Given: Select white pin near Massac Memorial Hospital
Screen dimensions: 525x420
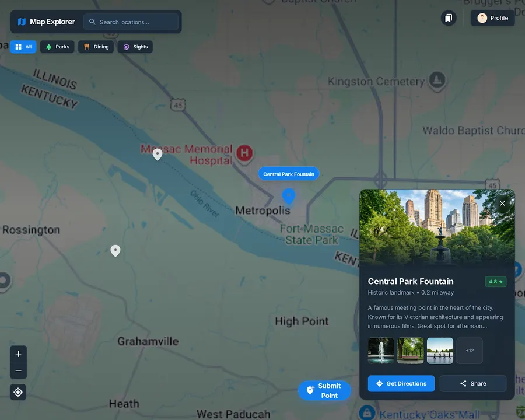Looking at the screenshot, I should tap(157, 155).
